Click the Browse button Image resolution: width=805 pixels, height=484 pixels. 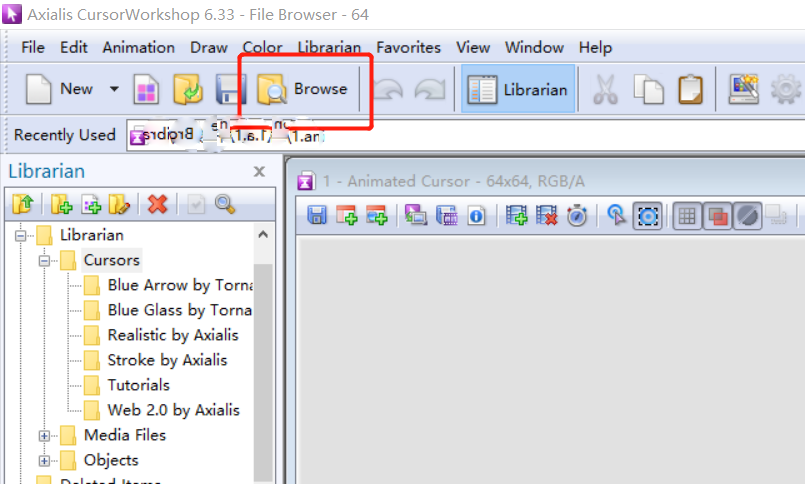point(303,89)
